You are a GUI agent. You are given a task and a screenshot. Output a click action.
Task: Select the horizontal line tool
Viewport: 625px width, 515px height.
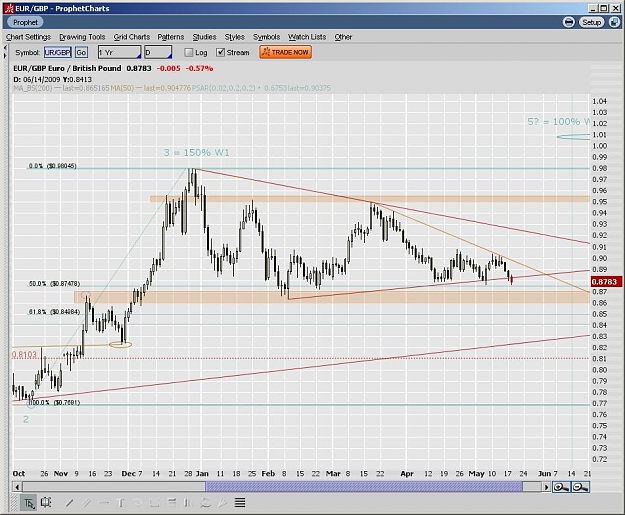[x=104, y=503]
